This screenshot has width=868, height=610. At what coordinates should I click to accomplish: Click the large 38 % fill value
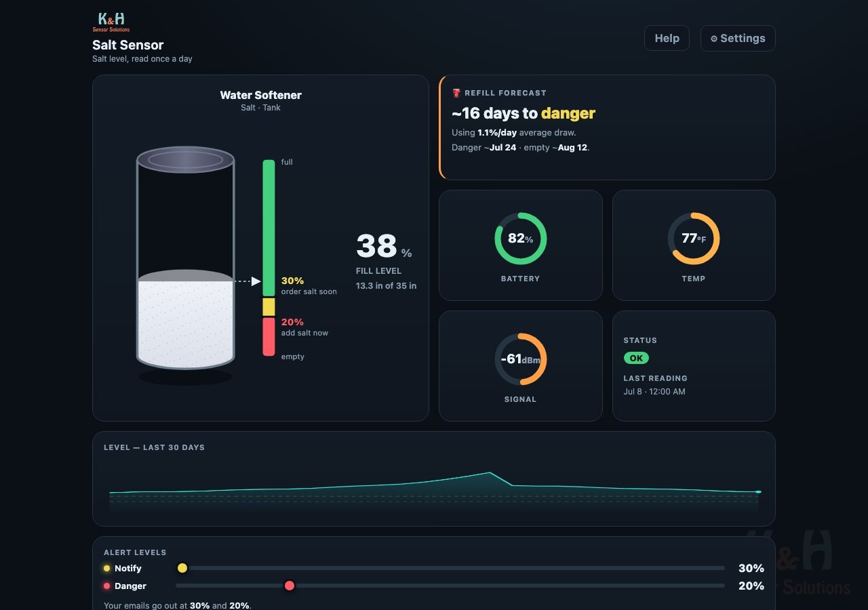[x=384, y=247]
